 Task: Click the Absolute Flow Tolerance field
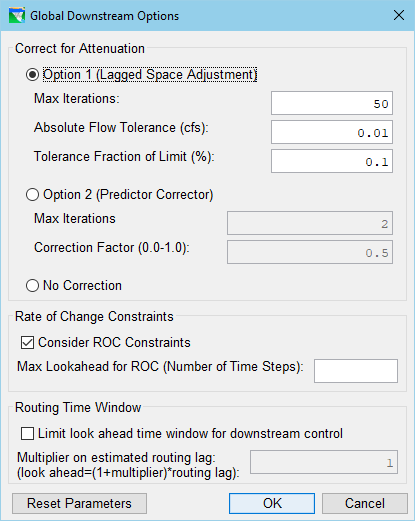[x=332, y=132]
